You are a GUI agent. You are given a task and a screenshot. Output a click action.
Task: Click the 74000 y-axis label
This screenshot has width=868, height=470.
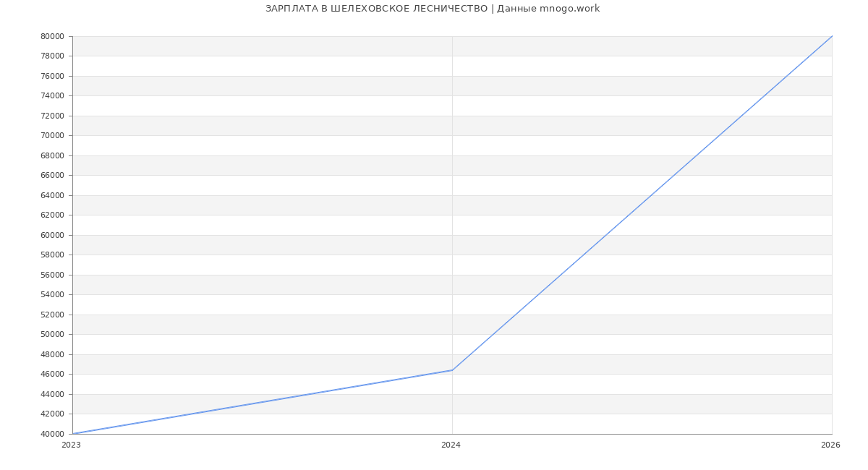53,96
